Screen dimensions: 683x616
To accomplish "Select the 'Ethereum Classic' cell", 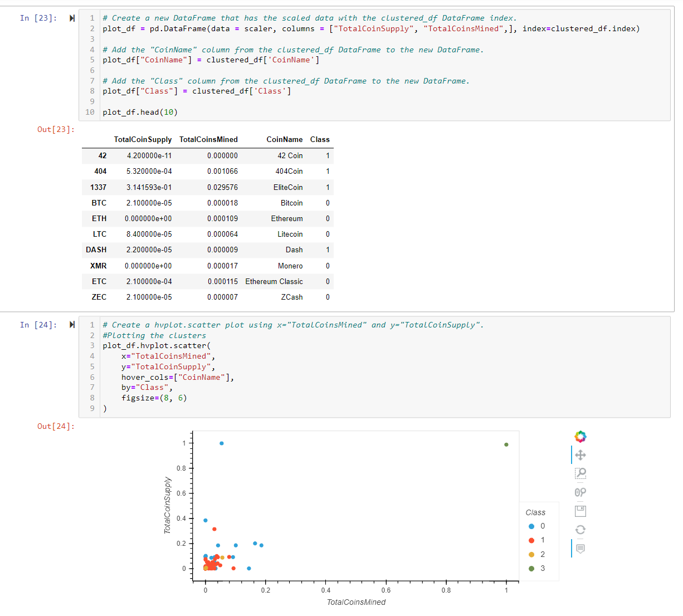I will pos(274,282).
